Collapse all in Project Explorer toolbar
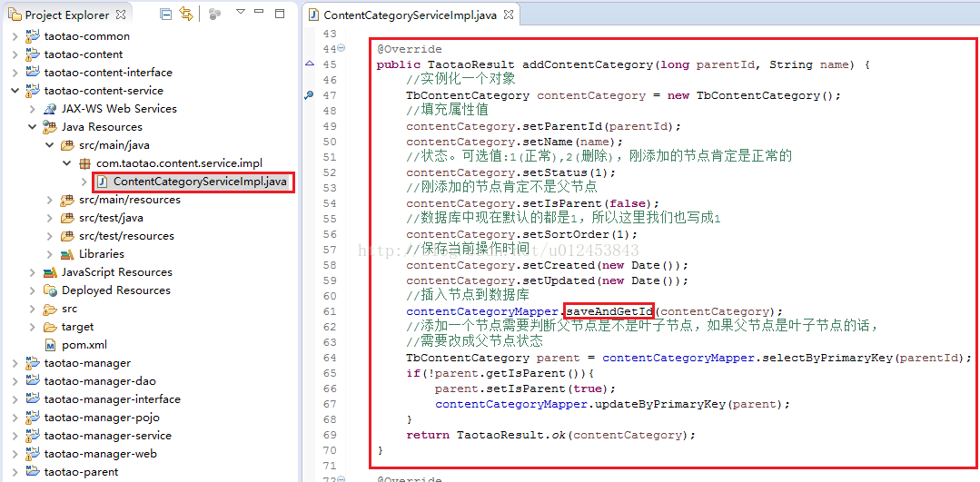 [165, 14]
